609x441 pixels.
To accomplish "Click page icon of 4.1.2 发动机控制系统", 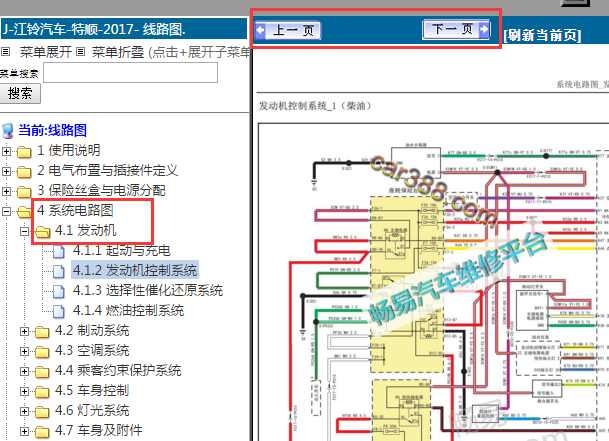I will [59, 271].
